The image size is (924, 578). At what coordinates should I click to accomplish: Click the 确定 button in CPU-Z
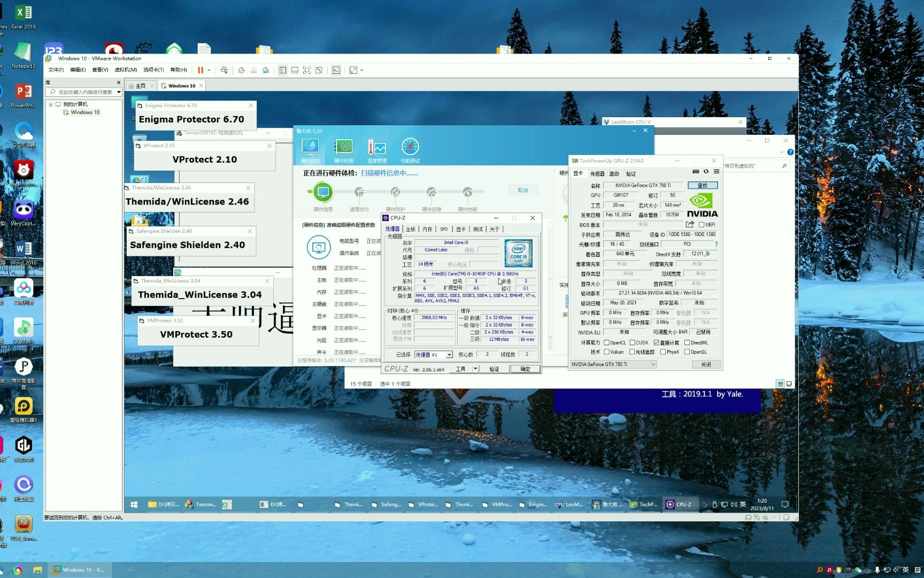click(x=525, y=369)
